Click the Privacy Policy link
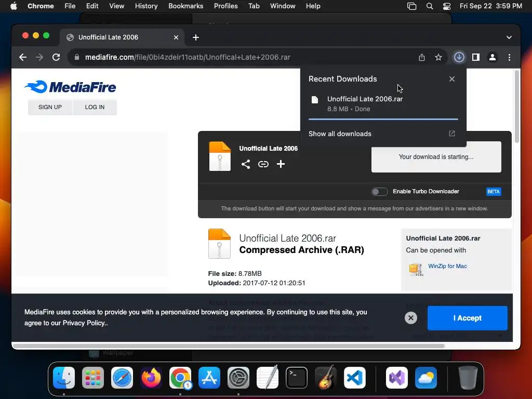The image size is (532, 399). (x=85, y=323)
